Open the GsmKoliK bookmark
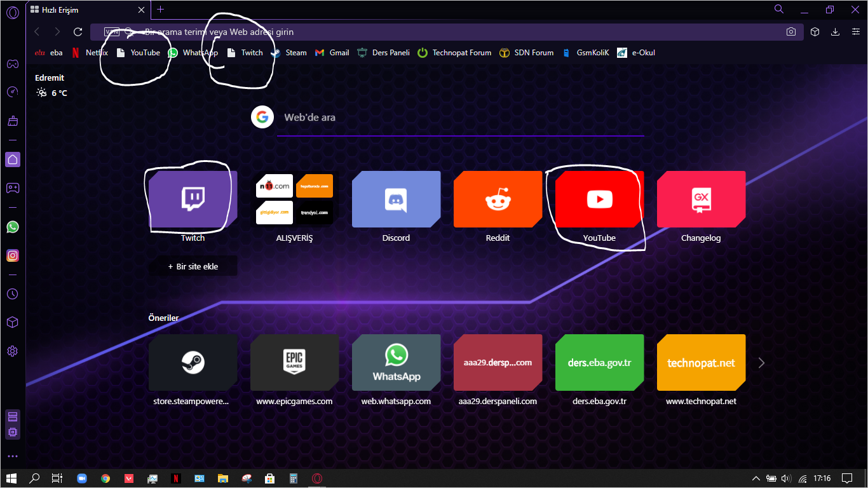Viewport: 868px width, 488px height. coord(585,53)
